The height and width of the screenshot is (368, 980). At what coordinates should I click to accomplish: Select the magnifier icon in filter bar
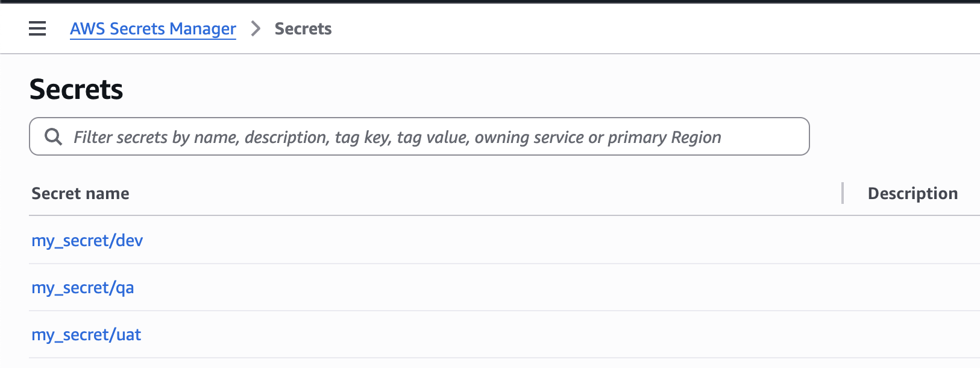[x=54, y=137]
